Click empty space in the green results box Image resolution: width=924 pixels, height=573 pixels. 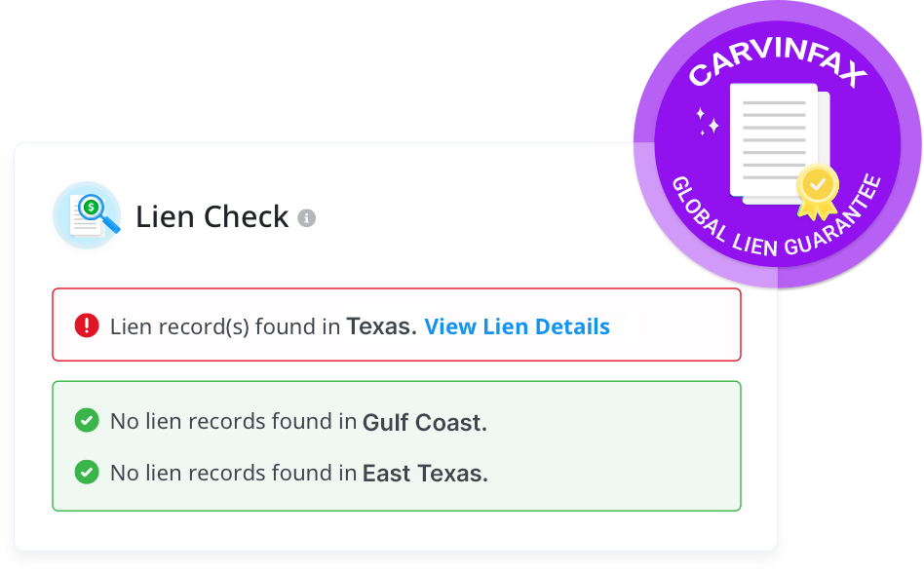point(624,446)
